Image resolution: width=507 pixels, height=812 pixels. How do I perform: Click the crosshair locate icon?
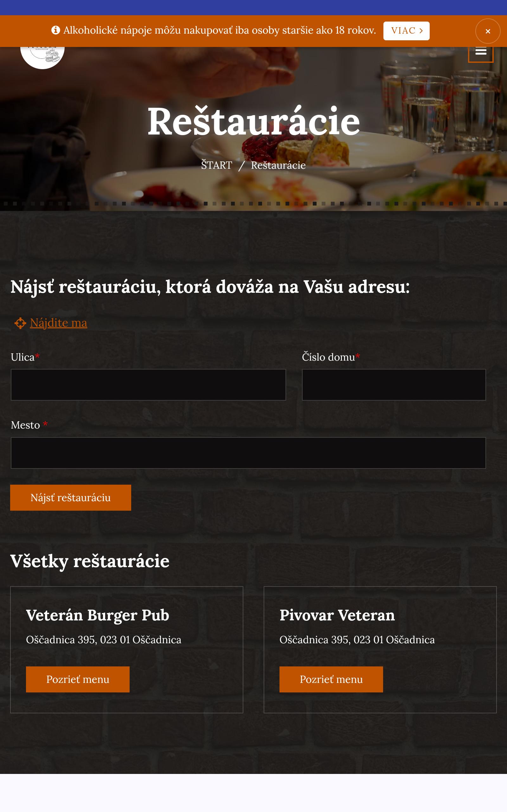tap(20, 323)
